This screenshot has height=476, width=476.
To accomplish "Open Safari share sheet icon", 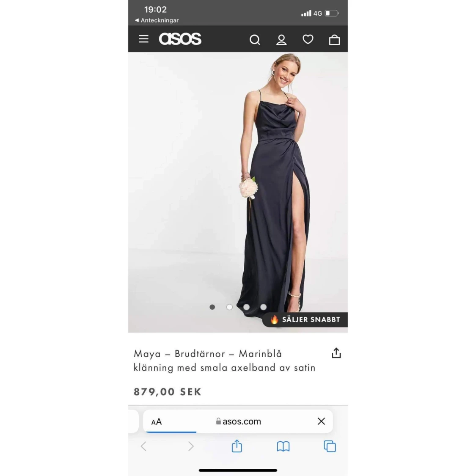I will (x=237, y=446).
